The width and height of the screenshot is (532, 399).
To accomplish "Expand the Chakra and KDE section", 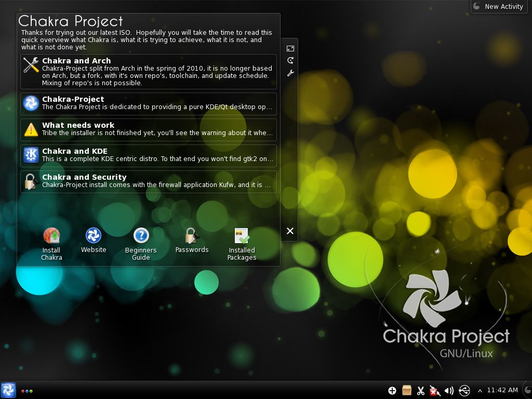I will point(149,155).
